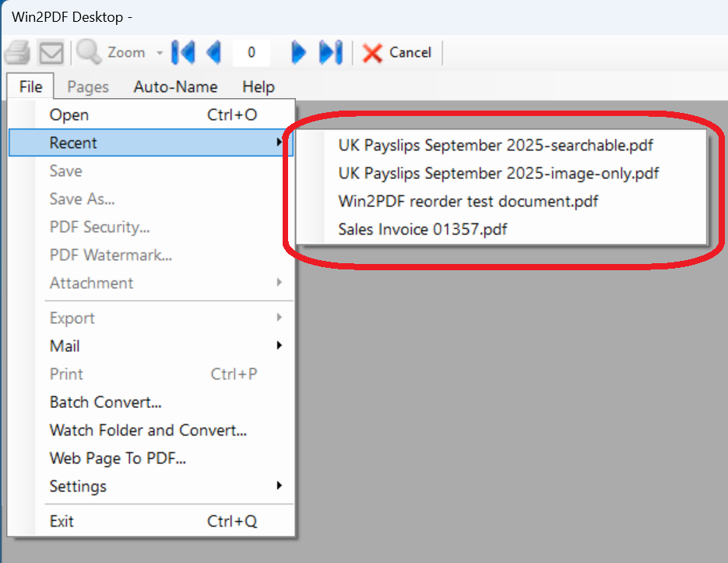Click the Zoom magnifying glass icon
728x563 pixels.
(89, 53)
